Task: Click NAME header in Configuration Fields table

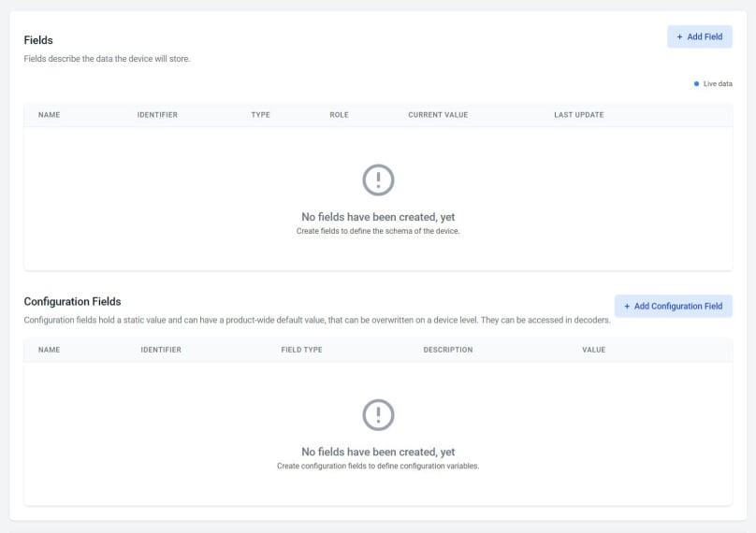Action: pos(50,350)
